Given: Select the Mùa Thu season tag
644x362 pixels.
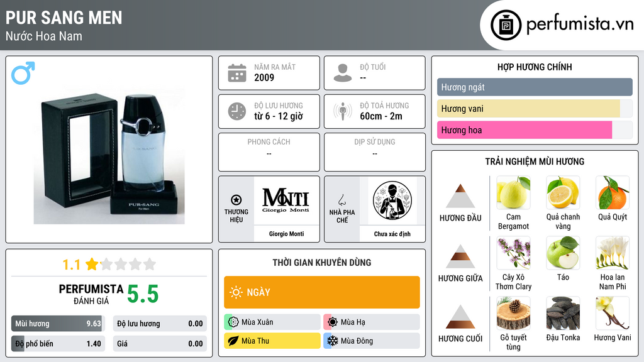Looking at the screenshot, I should click(x=272, y=341).
